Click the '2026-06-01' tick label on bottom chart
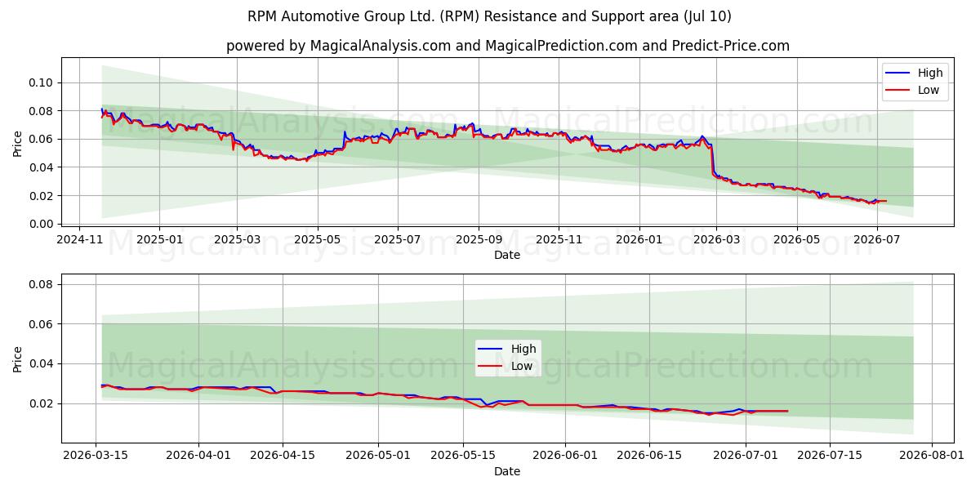This screenshot has height=490, width=980. click(565, 456)
